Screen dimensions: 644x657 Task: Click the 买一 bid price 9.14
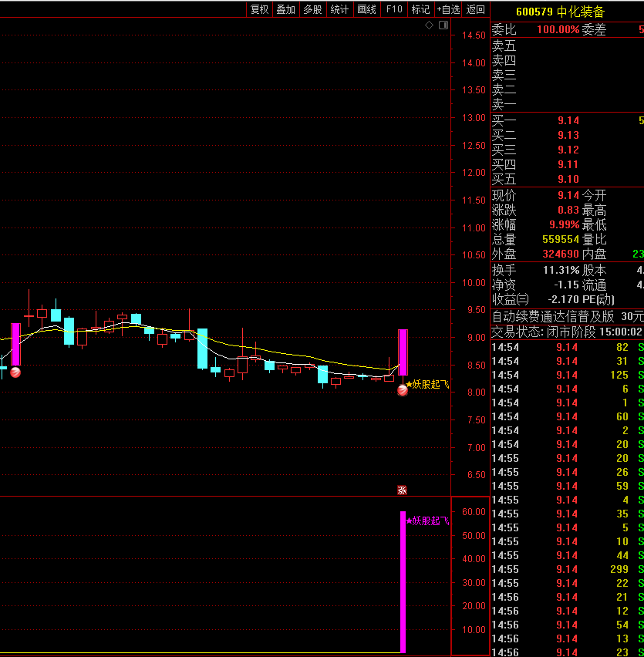click(x=568, y=120)
